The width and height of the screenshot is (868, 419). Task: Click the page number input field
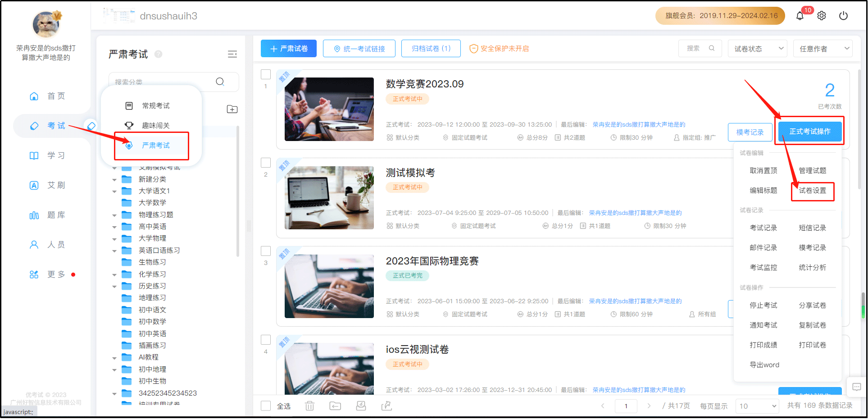pos(626,406)
